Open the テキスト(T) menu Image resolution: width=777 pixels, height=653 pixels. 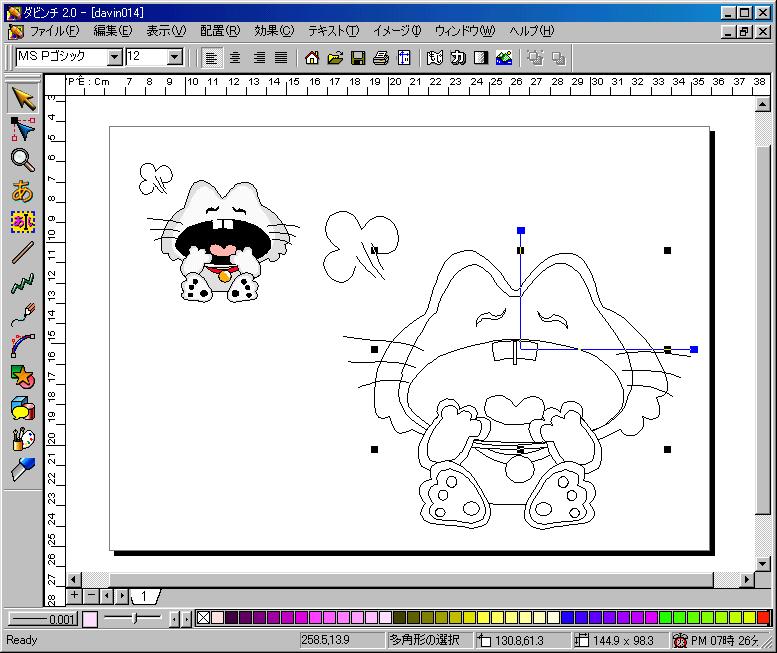click(333, 31)
